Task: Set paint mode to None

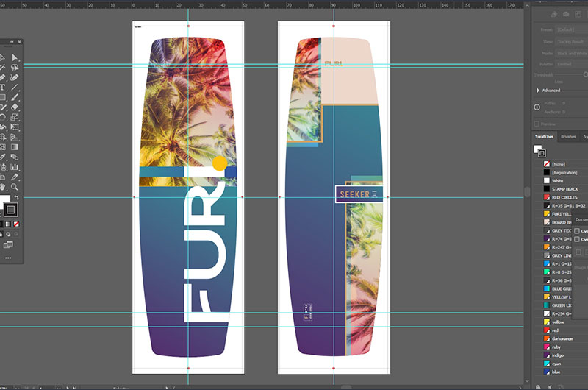Action: (x=16, y=224)
